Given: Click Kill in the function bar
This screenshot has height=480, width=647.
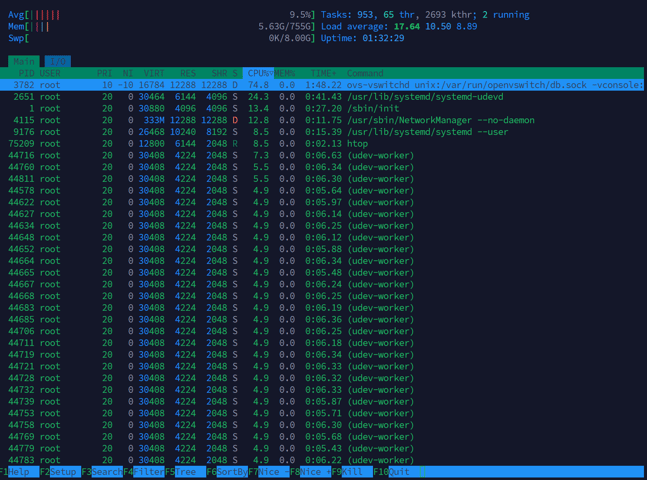Looking at the screenshot, I should coord(352,472).
